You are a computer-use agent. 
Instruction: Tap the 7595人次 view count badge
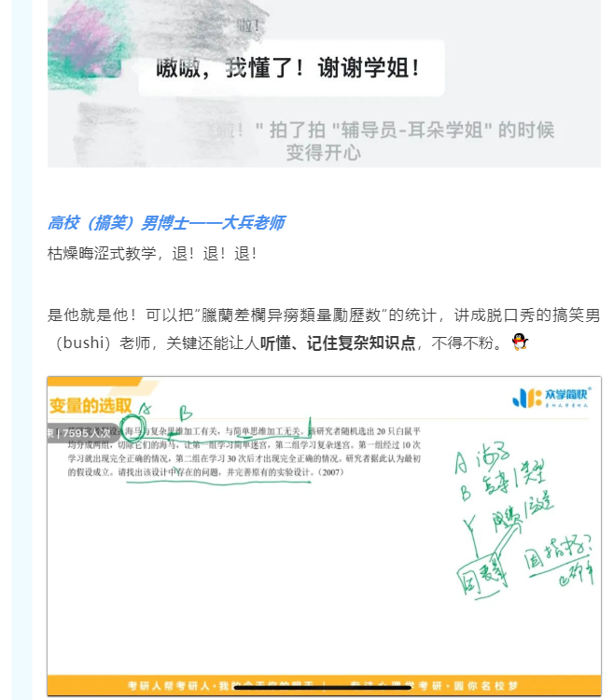[84, 433]
